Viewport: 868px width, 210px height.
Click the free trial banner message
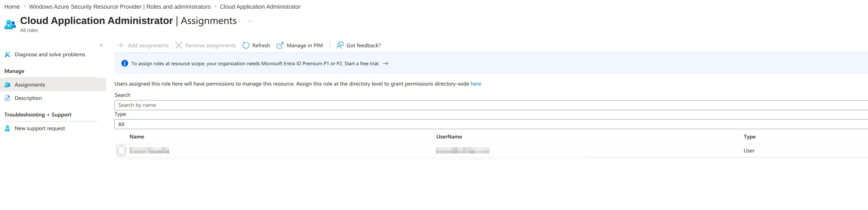pos(256,63)
